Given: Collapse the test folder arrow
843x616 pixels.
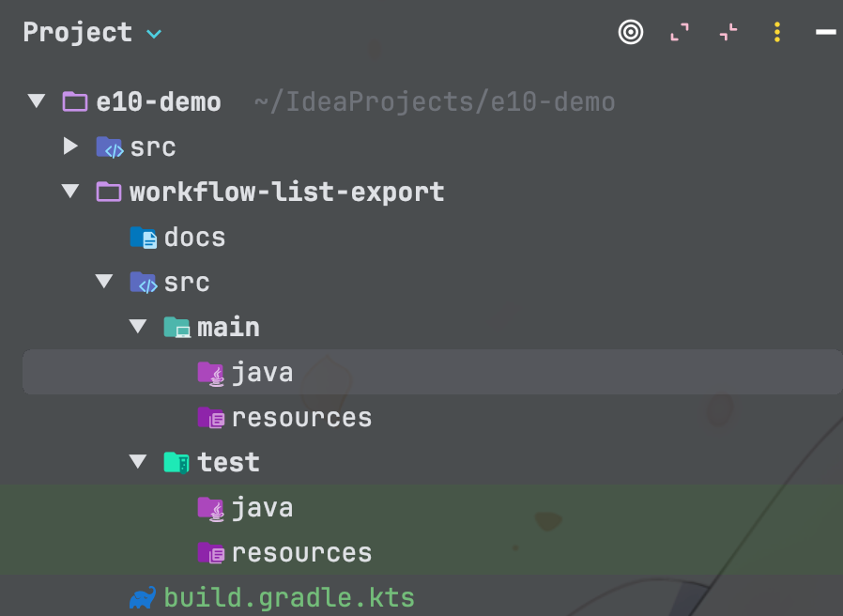Looking at the screenshot, I should click(139, 462).
